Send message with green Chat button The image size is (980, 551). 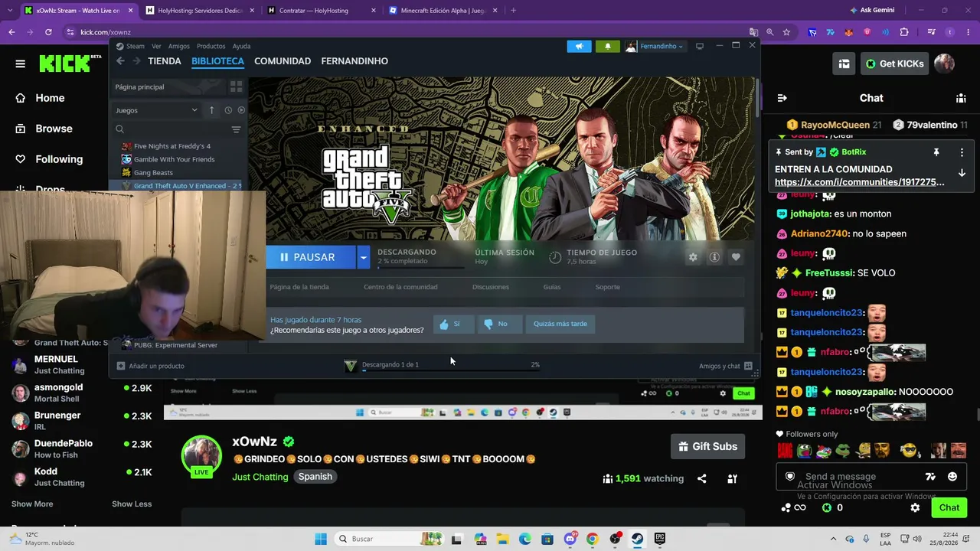click(x=949, y=507)
